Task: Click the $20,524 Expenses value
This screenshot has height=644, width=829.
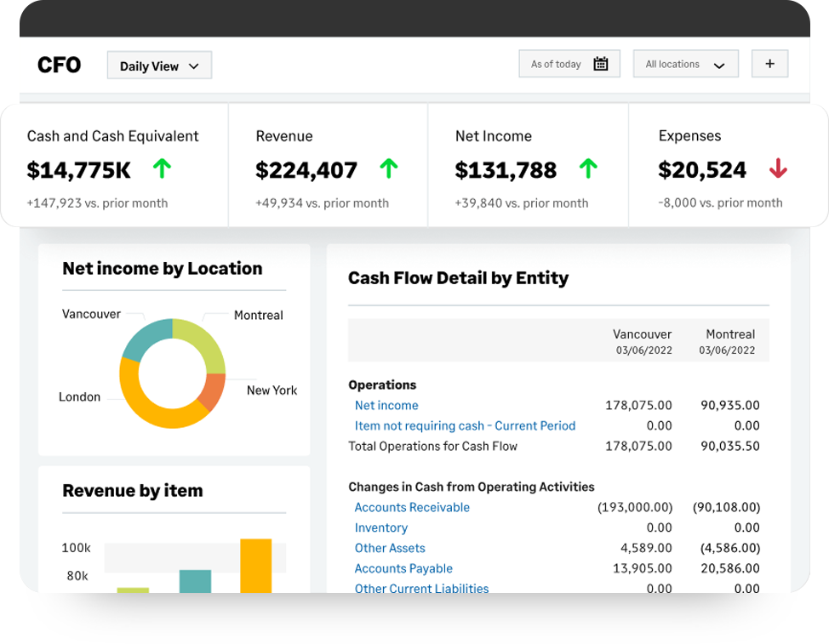Action: tap(702, 169)
